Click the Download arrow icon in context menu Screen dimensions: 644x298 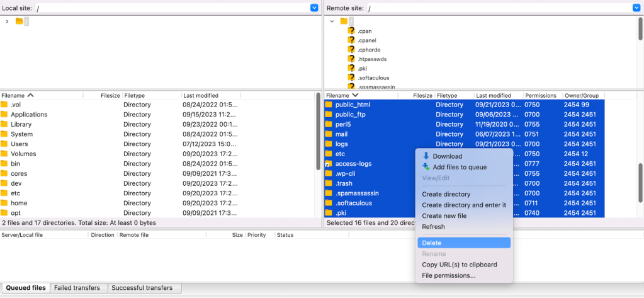point(426,156)
